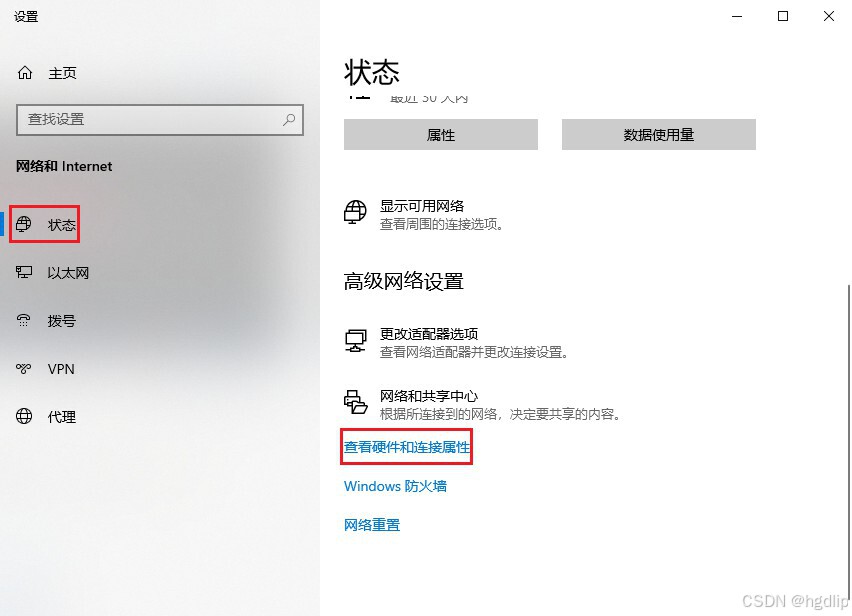Click the 显示可用网络 globe icon

click(355, 212)
